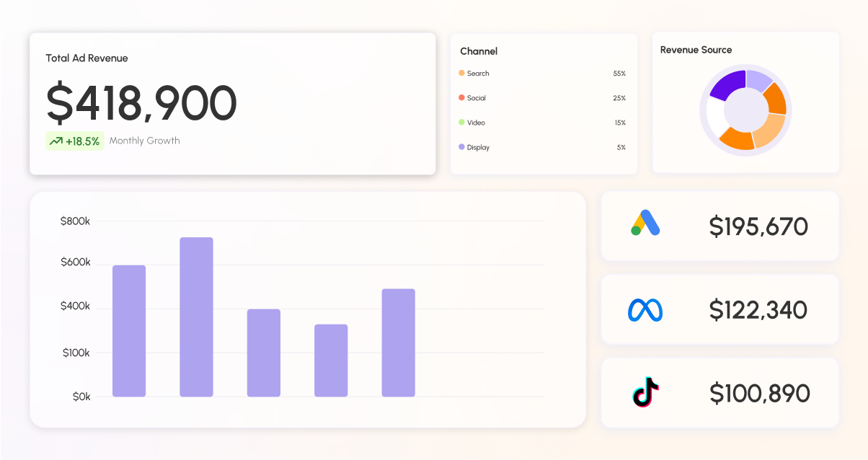
Task: Click the Revenue Source card title
Action: pyautogui.click(x=696, y=50)
